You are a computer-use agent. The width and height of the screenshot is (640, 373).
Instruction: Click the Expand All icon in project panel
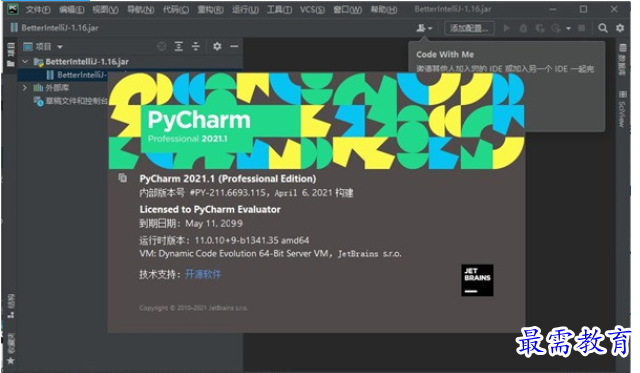coord(179,47)
